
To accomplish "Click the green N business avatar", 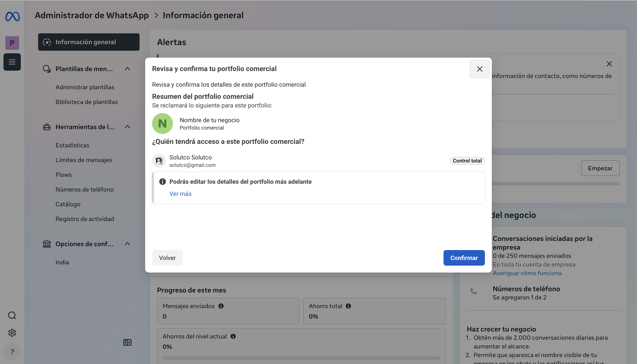I will (x=162, y=123).
